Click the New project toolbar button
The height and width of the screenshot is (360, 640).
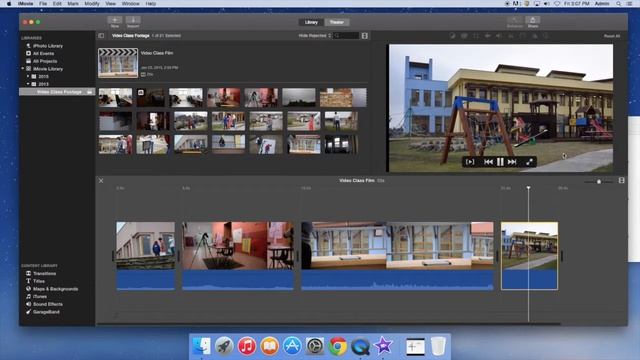[115, 22]
